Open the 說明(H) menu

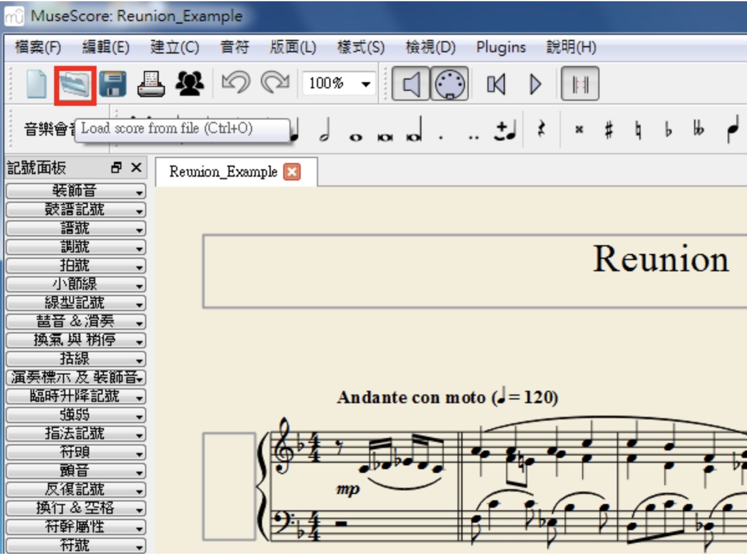pos(571,47)
